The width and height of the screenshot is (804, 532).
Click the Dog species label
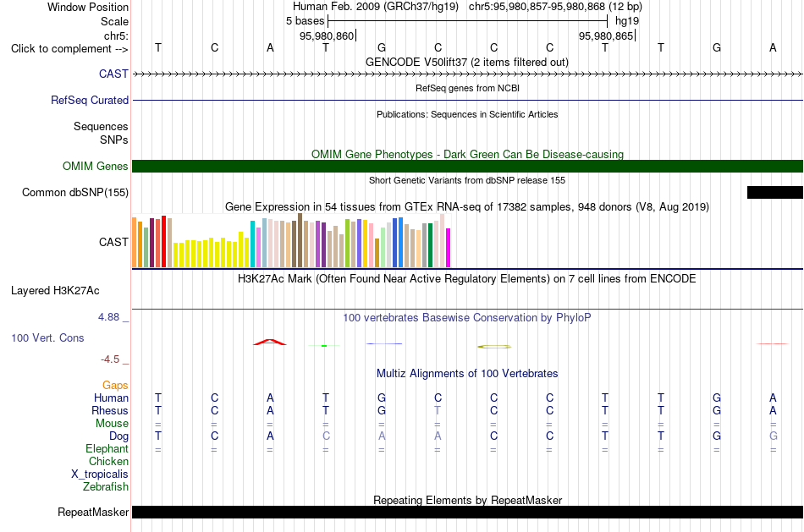(118, 436)
